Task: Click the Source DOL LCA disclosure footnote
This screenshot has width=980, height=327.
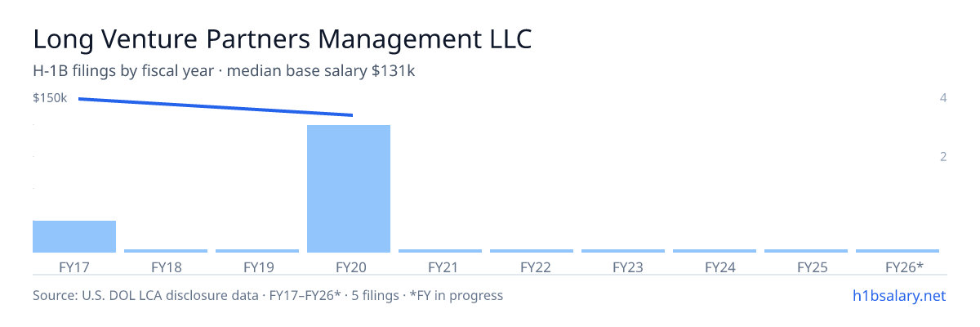Action: pos(268,295)
